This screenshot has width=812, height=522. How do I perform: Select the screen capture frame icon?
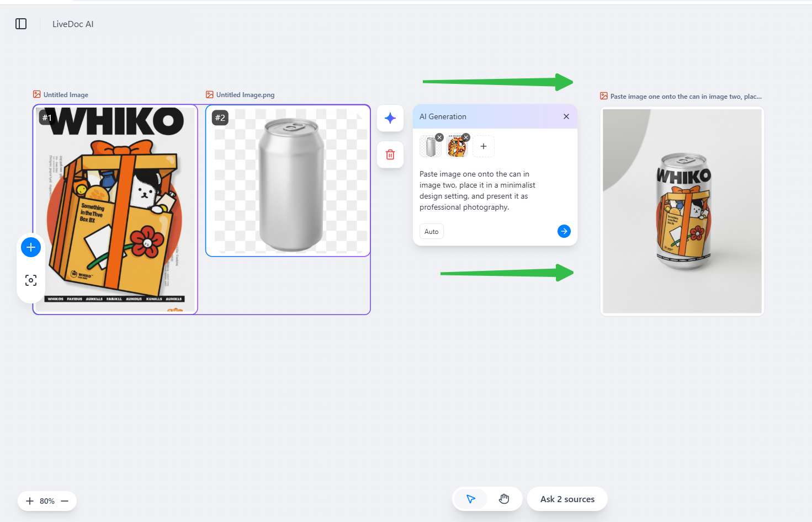pyautogui.click(x=30, y=280)
